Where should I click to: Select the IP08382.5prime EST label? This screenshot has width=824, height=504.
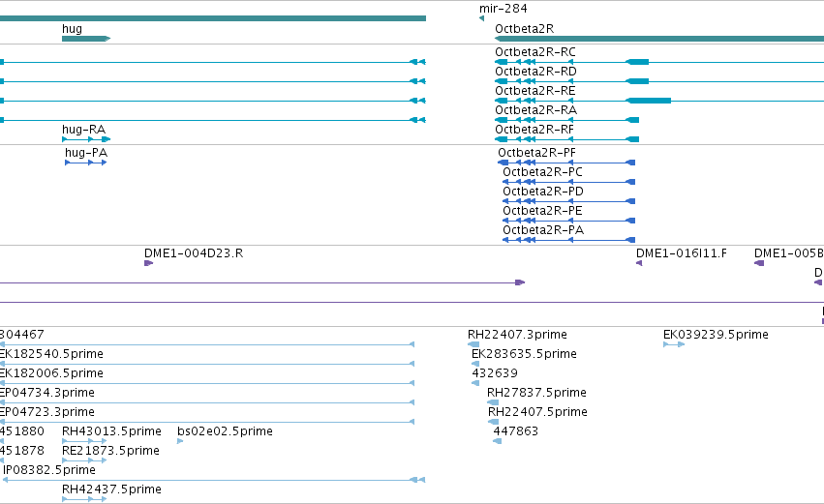pos(49,470)
